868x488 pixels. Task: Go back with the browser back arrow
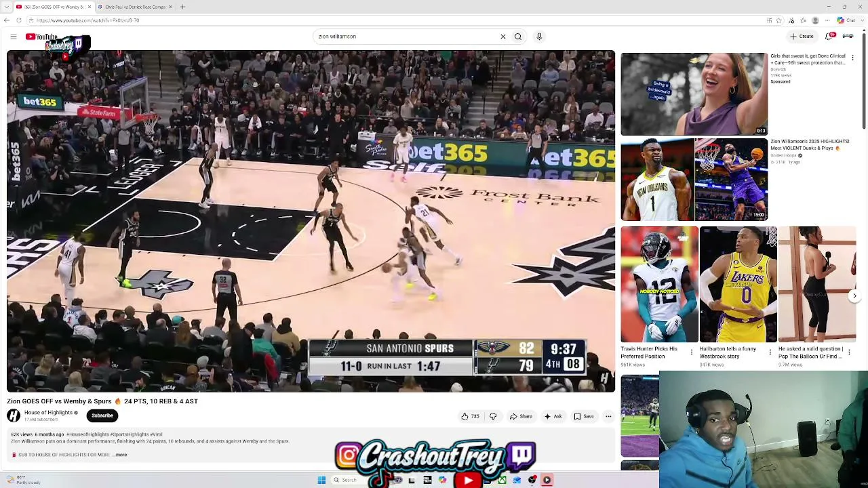pos(7,20)
